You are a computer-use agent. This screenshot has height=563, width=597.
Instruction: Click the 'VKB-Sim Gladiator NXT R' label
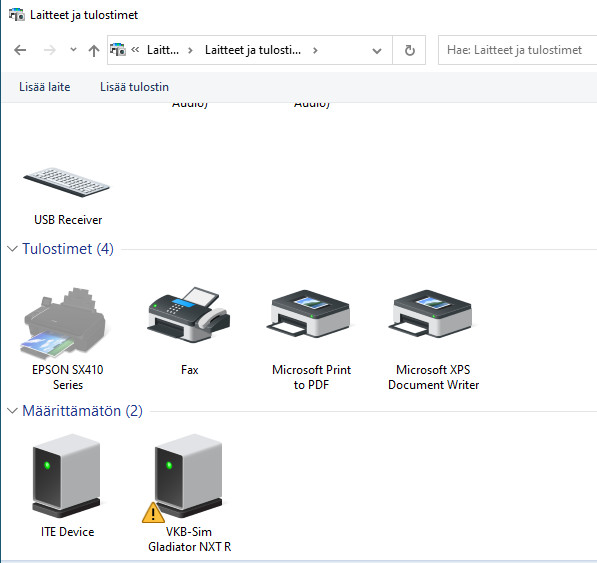pyautogui.click(x=189, y=539)
